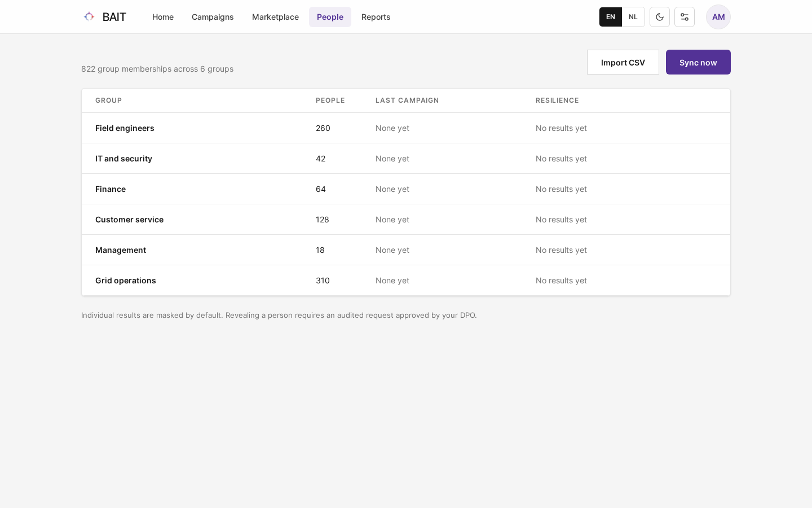
Task: Click the people count 18
Action: pos(320,250)
